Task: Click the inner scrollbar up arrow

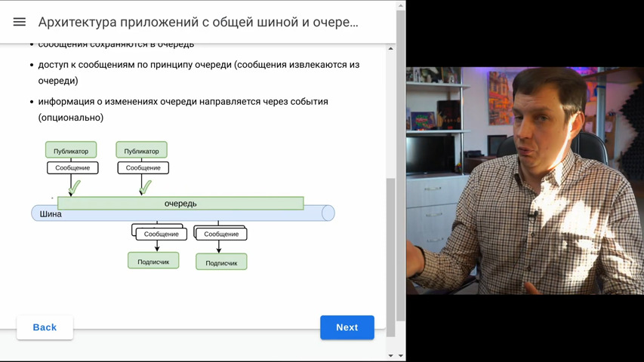Action: (x=390, y=48)
